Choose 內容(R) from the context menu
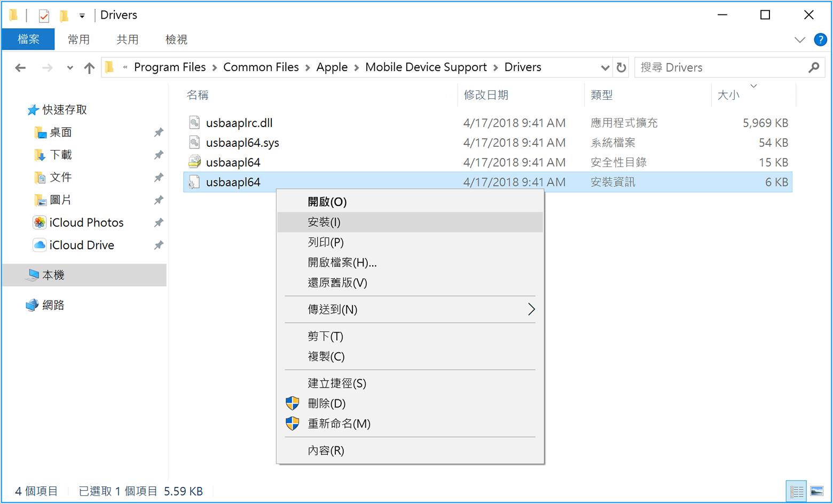This screenshot has width=833, height=504. [410, 451]
